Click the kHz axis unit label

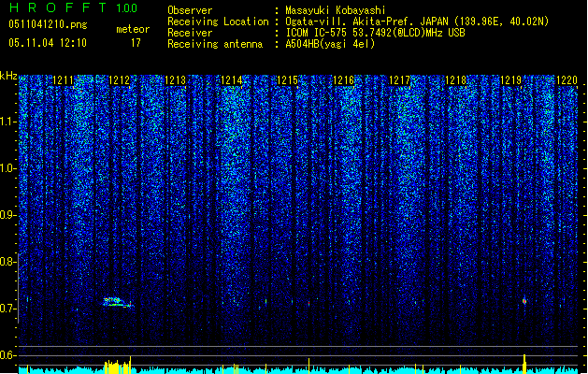pyautogui.click(x=8, y=76)
